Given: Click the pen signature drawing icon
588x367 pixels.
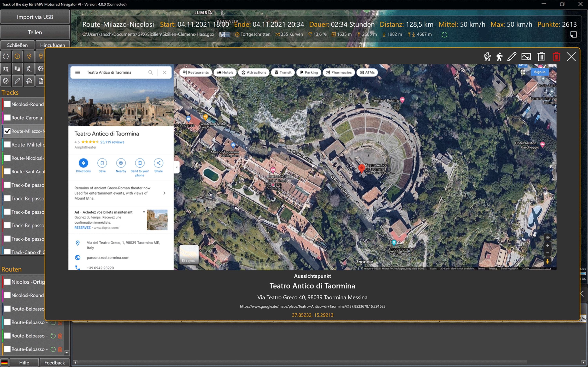Looking at the screenshot, I should pos(29,69).
